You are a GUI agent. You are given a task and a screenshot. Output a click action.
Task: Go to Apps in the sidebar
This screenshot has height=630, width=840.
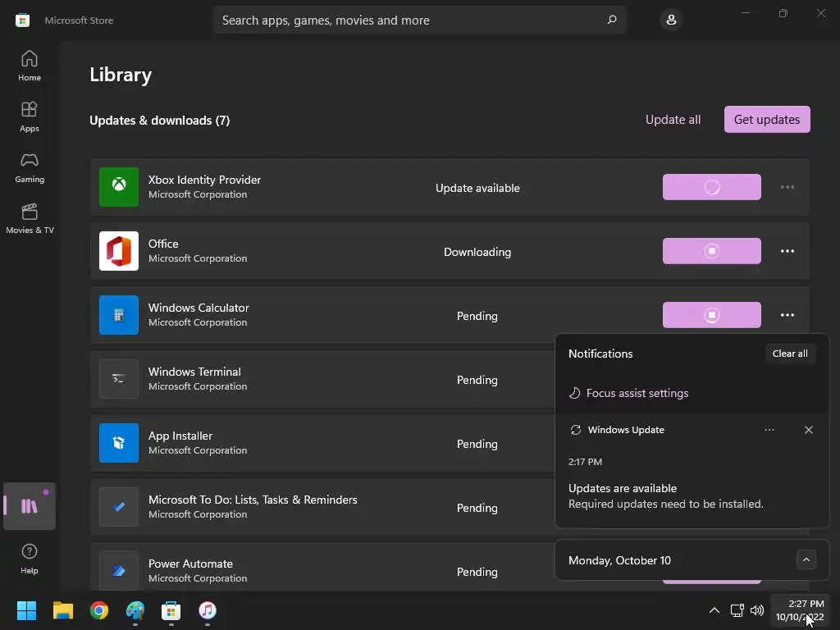coord(30,116)
